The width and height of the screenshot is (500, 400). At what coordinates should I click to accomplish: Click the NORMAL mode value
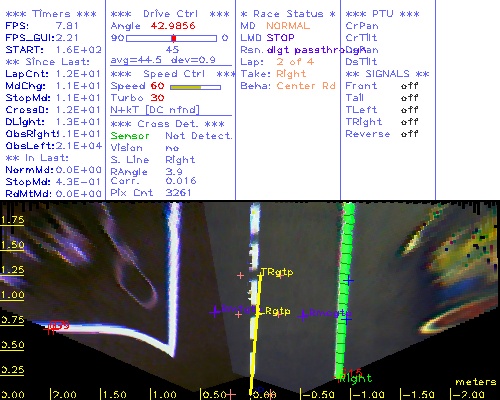click(x=288, y=26)
